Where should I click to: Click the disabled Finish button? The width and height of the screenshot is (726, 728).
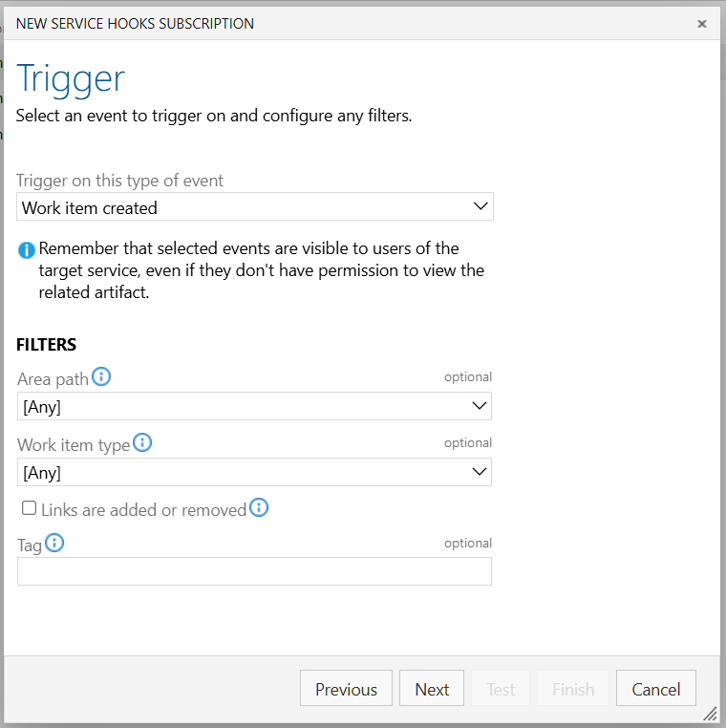(573, 688)
